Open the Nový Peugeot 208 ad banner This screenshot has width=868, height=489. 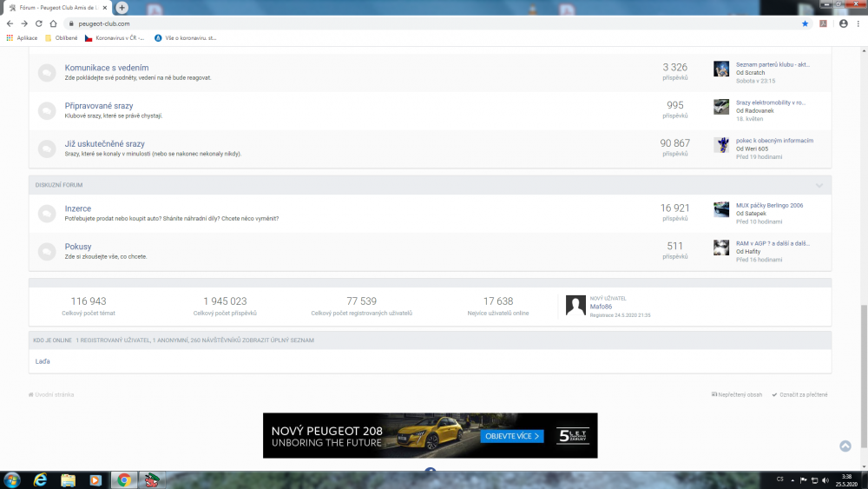pos(431,435)
